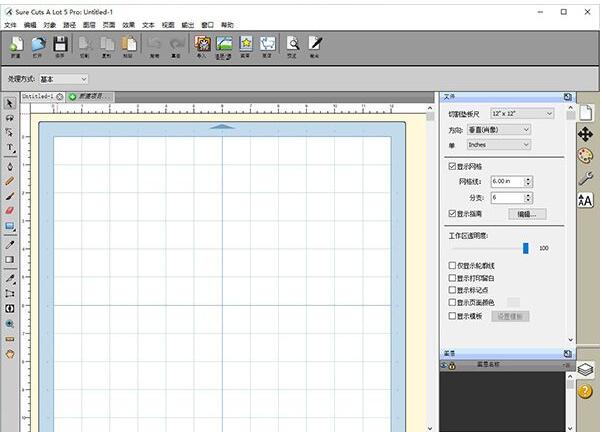602x432 pixels.
Task: Select the arrow Selection tool
Action: click(10, 103)
